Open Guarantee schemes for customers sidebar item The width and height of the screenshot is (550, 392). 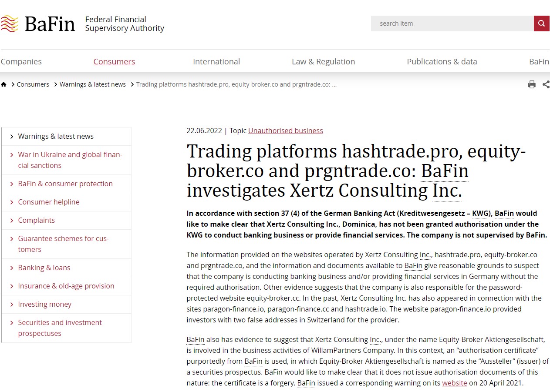[64, 244]
